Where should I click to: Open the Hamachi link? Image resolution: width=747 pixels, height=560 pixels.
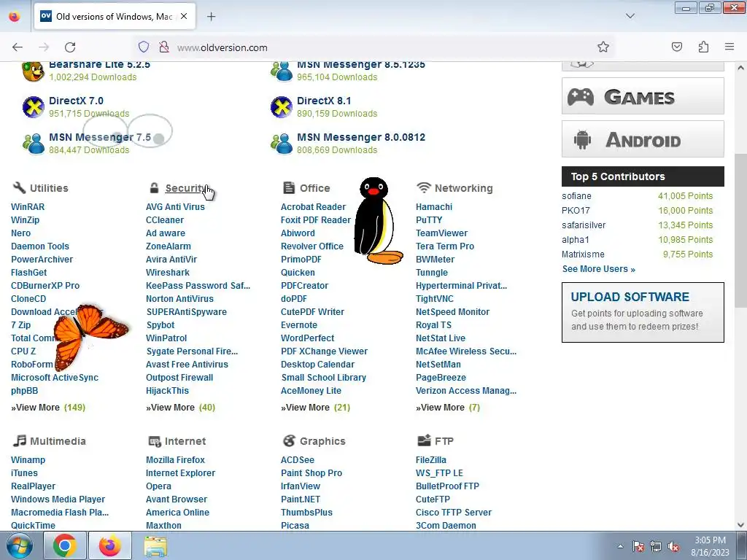[x=434, y=207]
